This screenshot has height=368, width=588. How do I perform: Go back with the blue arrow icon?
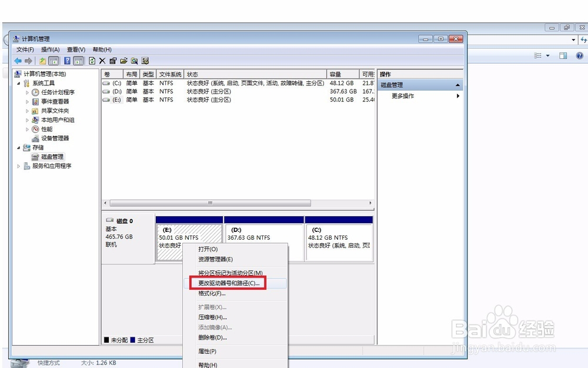(x=18, y=61)
